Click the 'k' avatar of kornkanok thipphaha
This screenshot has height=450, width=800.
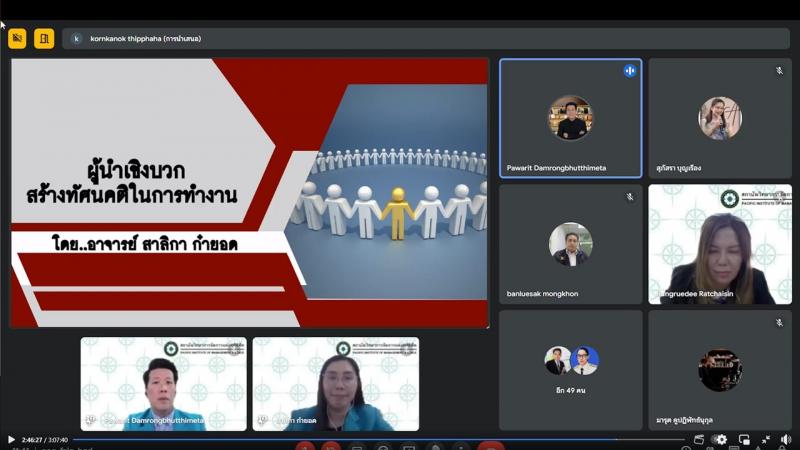click(x=77, y=39)
